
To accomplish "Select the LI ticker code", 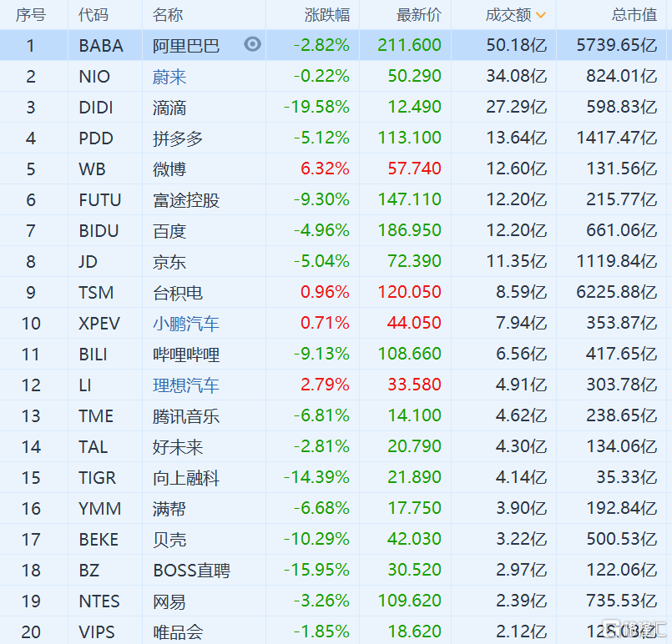I will (85, 385).
